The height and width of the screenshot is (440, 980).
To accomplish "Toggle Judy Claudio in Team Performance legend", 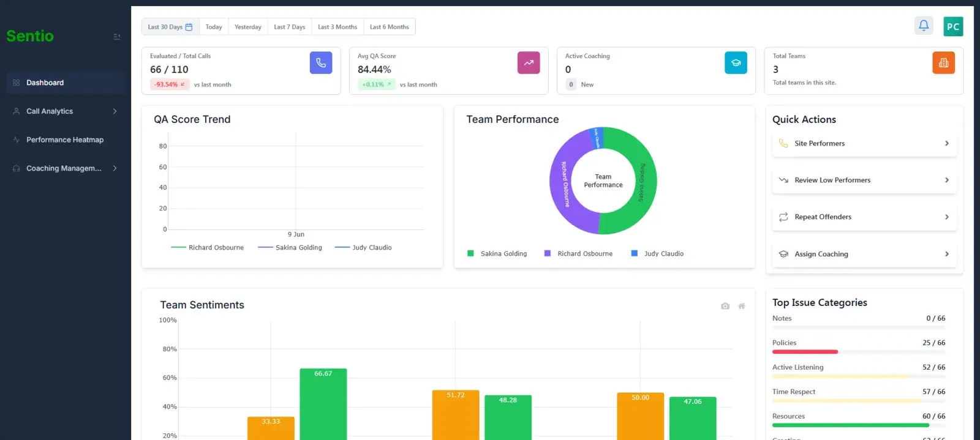I will pos(657,253).
